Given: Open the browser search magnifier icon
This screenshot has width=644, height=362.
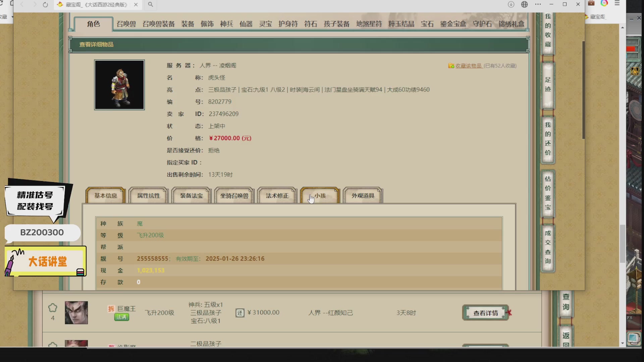Looking at the screenshot, I should pos(151,4).
